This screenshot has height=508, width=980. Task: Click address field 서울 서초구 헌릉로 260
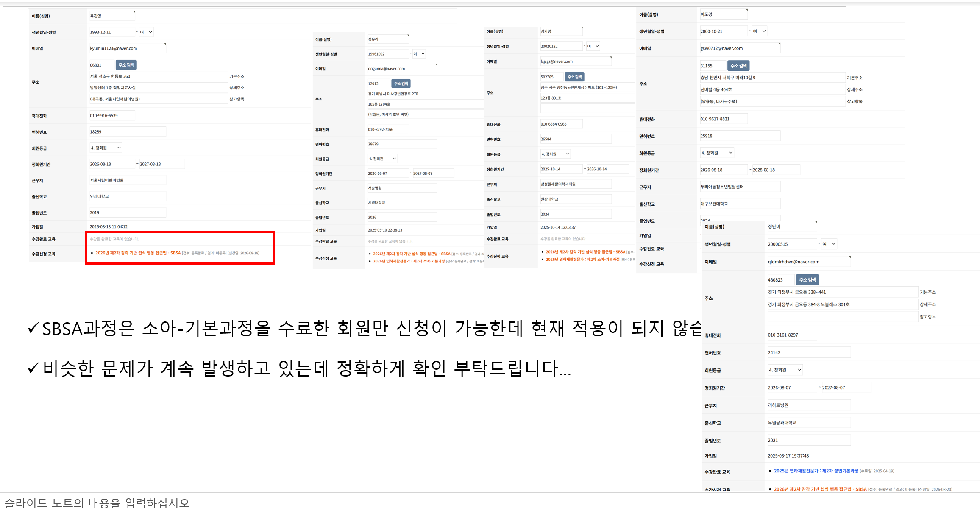pos(159,76)
